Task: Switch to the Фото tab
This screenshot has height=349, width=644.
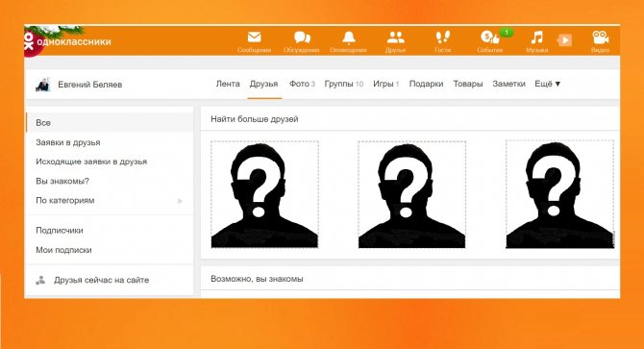Action: [302, 84]
